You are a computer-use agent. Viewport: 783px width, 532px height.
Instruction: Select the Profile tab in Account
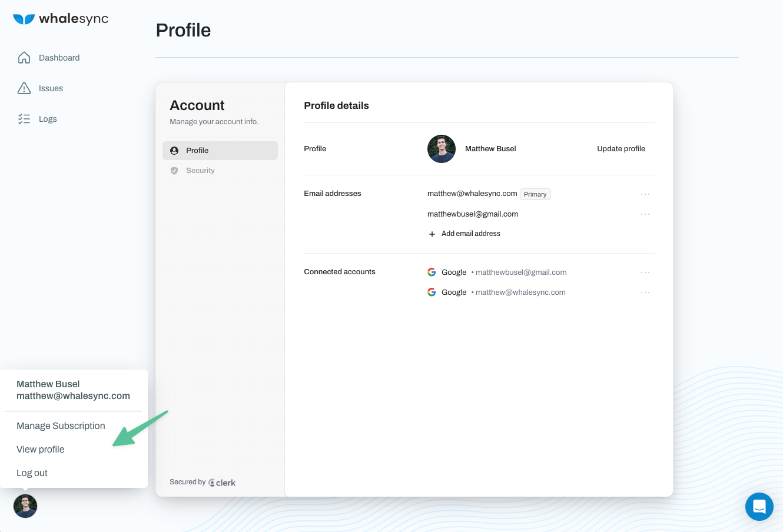[220, 151]
